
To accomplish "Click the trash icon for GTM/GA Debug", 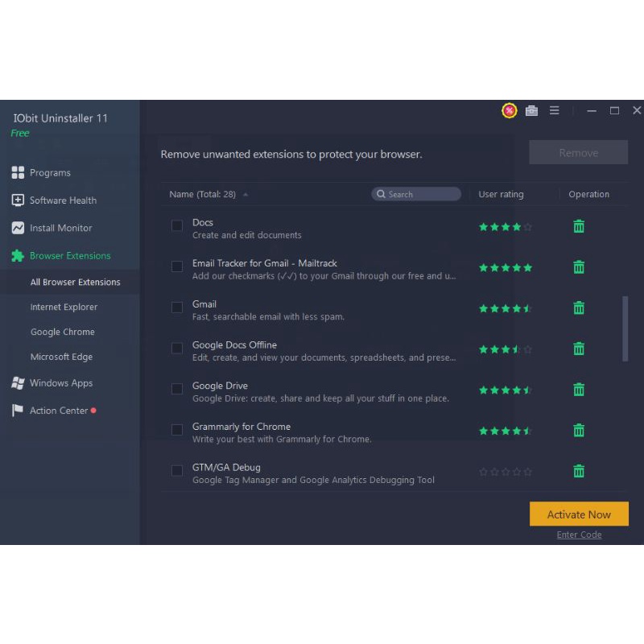I will coord(578,472).
